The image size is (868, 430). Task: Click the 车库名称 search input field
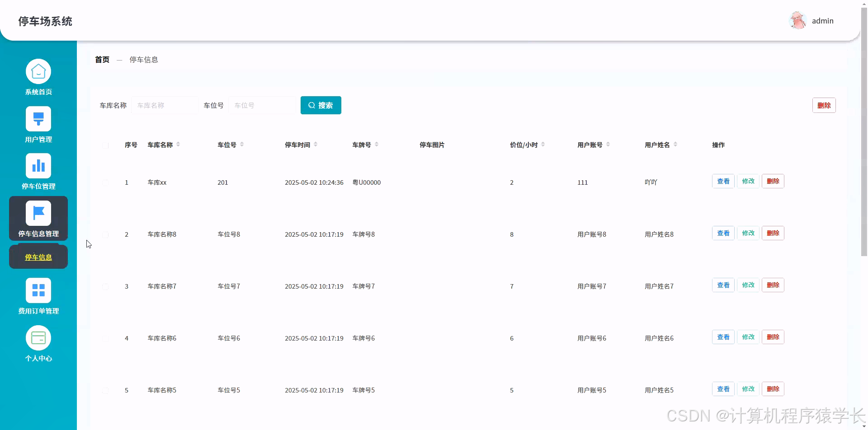click(165, 105)
